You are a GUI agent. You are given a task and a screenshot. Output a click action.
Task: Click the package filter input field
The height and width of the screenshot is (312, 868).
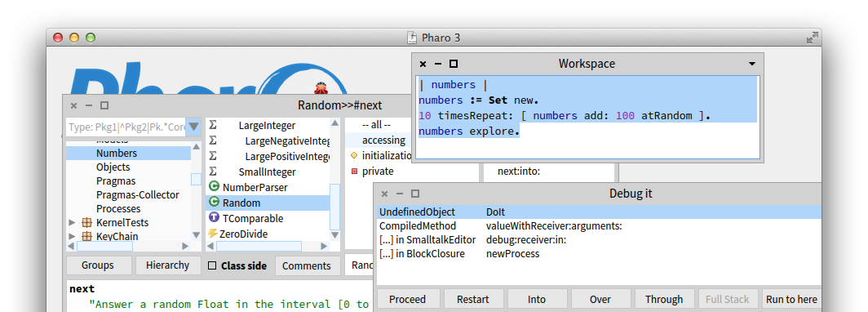126,127
